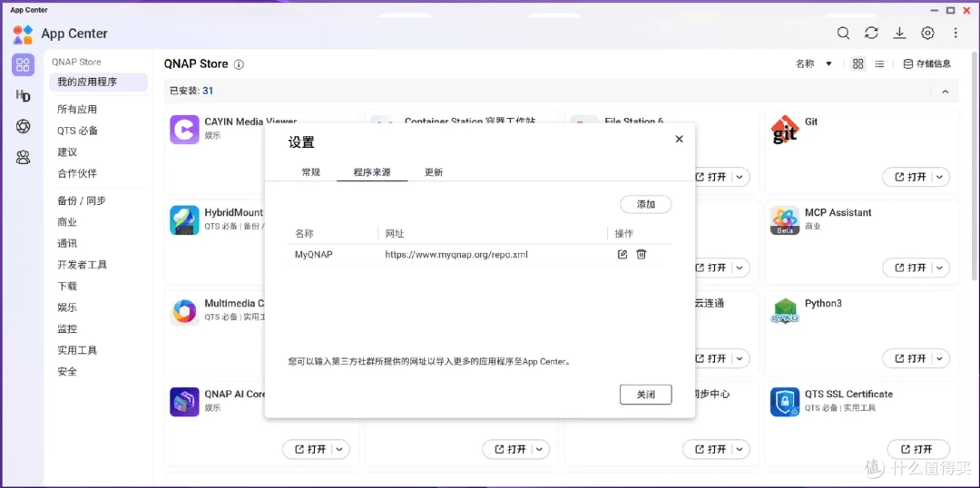Click the MCP Assistant app icon
This screenshot has height=488, width=980.
pyautogui.click(x=785, y=220)
